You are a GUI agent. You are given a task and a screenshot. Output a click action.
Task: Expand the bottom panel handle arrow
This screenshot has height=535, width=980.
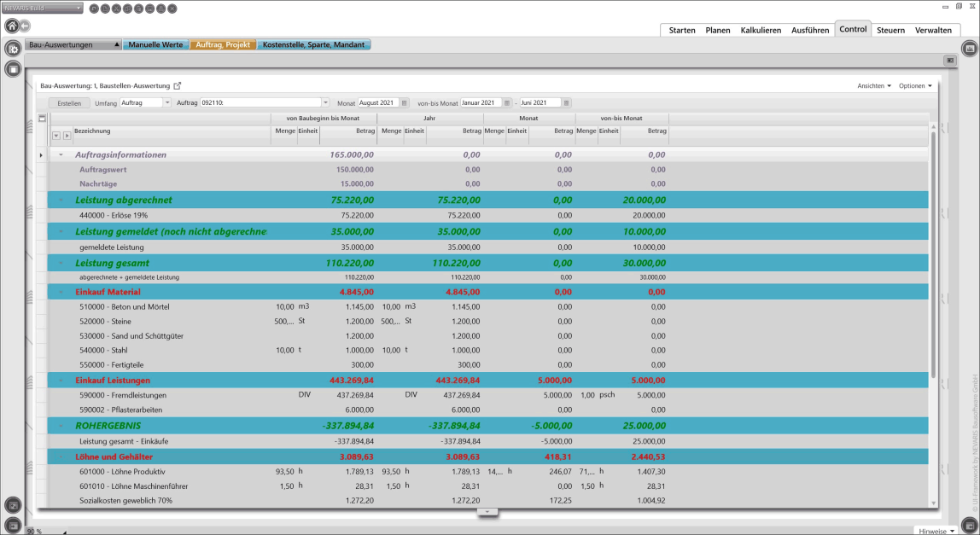click(487, 512)
